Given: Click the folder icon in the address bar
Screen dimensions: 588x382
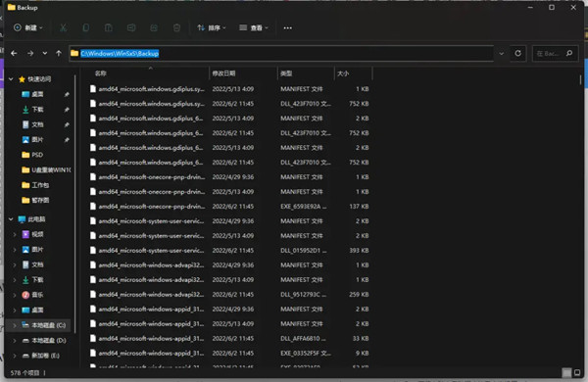Looking at the screenshot, I should click(74, 53).
